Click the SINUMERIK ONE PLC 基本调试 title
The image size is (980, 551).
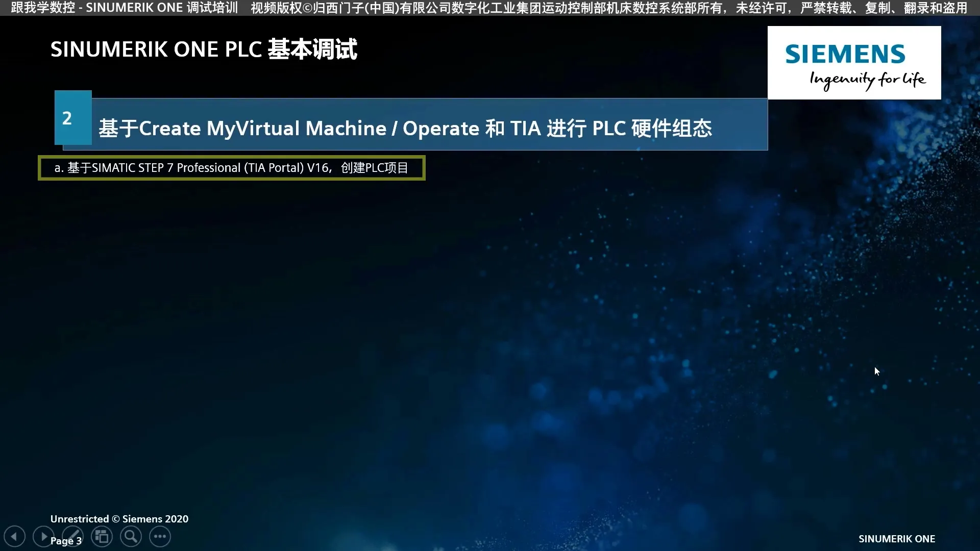point(204,49)
